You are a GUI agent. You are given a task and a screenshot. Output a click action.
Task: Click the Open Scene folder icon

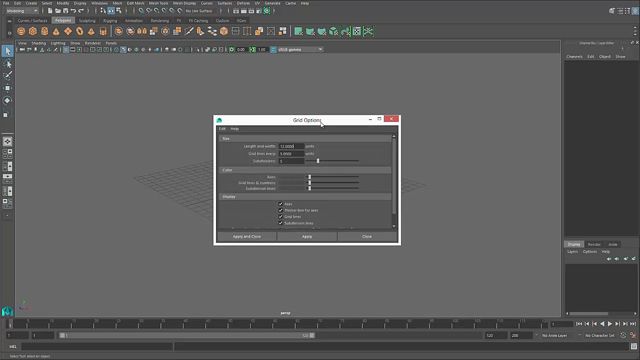(58, 11)
